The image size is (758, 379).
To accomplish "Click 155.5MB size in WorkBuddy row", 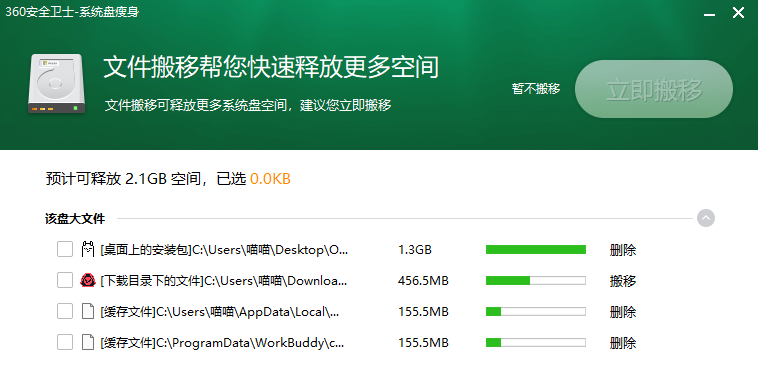I will (423, 343).
